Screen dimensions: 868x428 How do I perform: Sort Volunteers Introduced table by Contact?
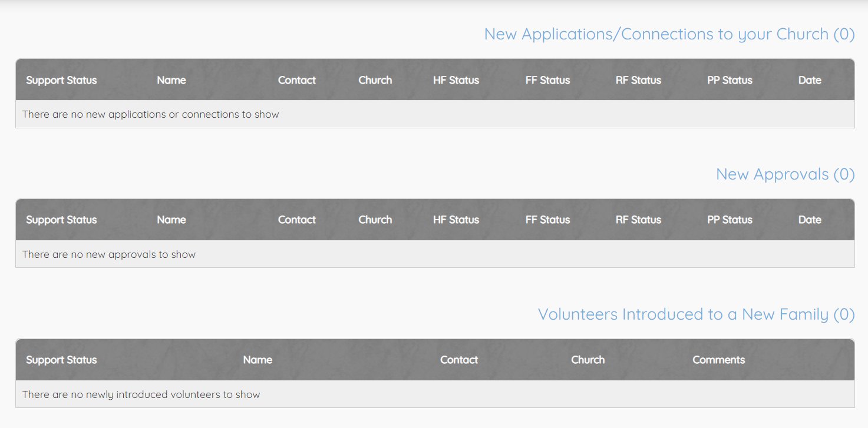[459, 360]
